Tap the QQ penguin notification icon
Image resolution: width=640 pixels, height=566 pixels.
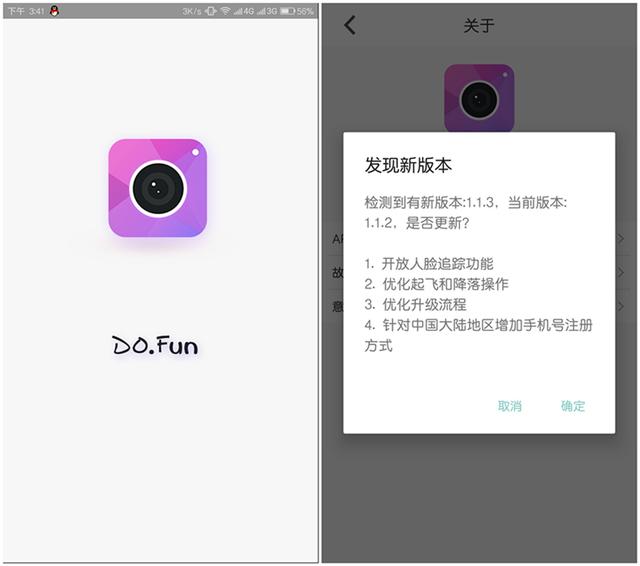54,11
